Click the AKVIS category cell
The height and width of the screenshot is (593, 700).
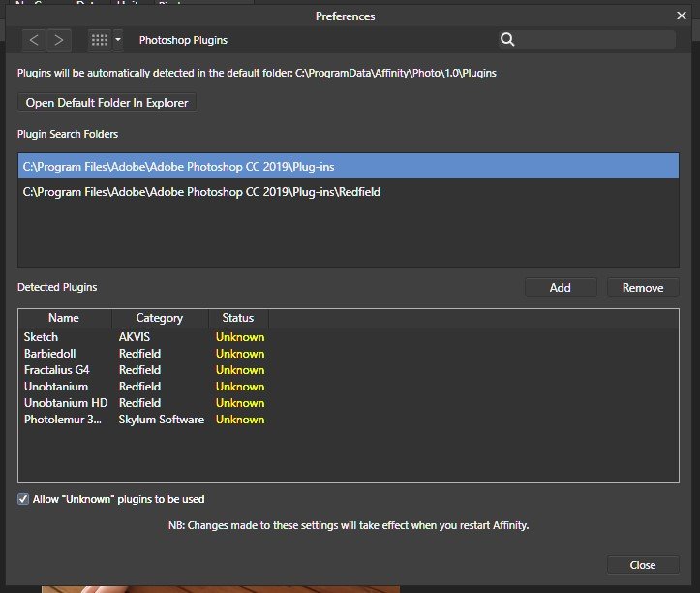coord(135,337)
